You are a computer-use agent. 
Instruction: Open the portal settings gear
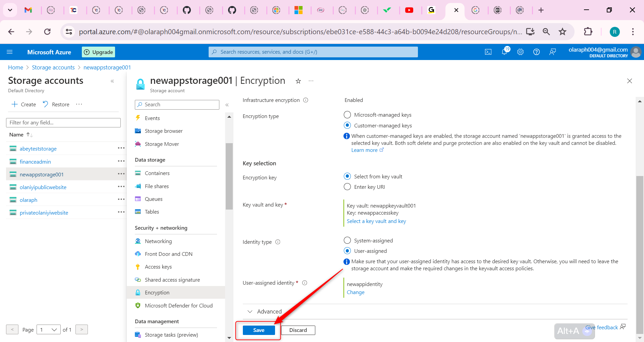(520, 52)
